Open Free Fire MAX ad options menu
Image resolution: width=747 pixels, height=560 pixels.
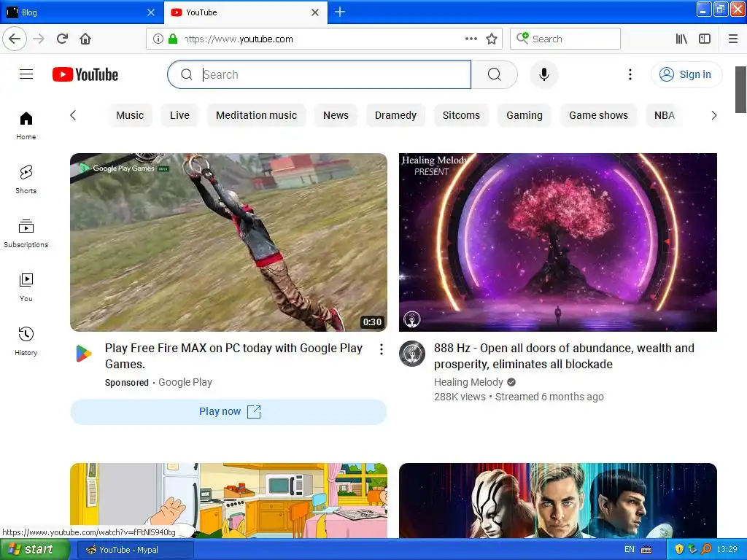[x=381, y=349]
